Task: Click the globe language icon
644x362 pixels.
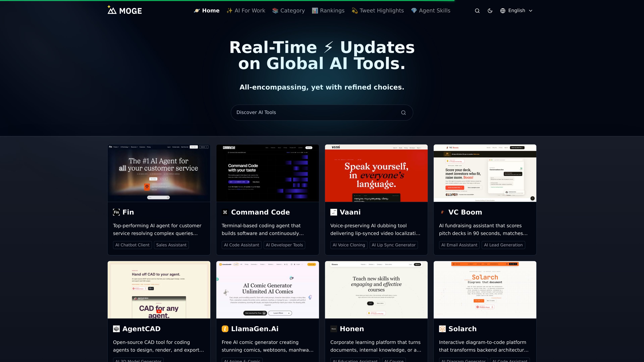Action: [503, 11]
